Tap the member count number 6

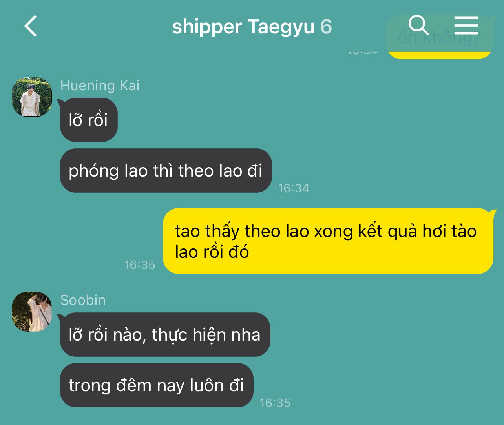[x=326, y=27]
